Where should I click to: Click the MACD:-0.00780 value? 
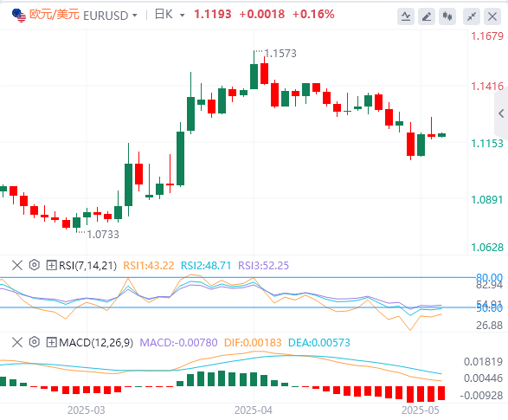tap(178, 343)
